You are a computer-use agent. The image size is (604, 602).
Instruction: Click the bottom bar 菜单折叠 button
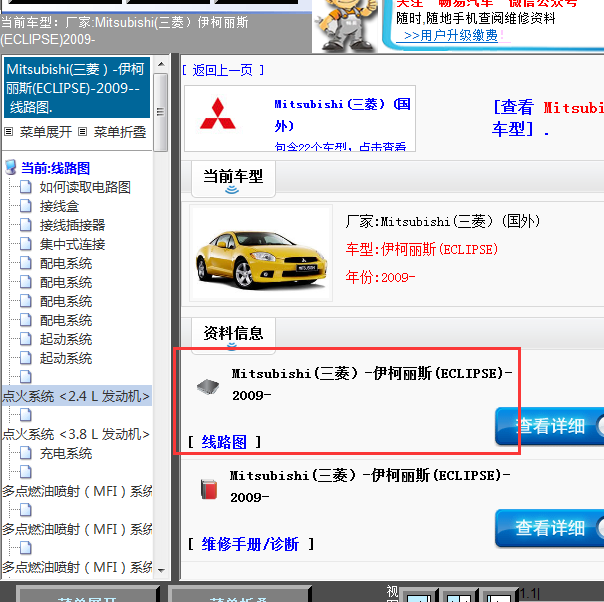click(x=240, y=595)
